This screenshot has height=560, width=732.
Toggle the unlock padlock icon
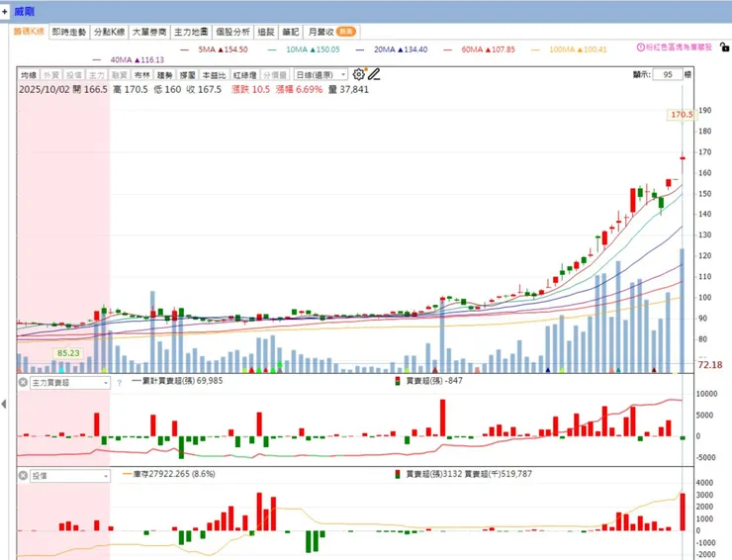point(724,47)
